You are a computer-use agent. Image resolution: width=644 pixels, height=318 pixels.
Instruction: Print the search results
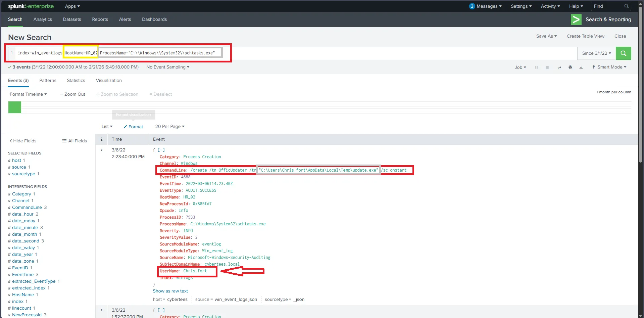coord(570,67)
